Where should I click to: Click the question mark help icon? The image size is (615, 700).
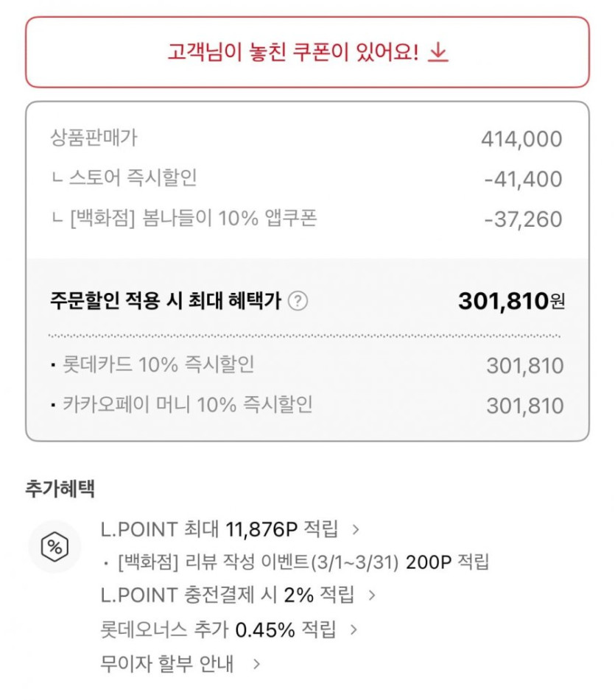click(x=298, y=301)
